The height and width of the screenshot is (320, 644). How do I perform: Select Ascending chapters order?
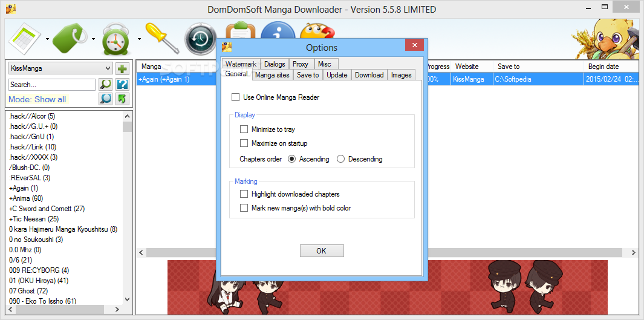(x=291, y=159)
